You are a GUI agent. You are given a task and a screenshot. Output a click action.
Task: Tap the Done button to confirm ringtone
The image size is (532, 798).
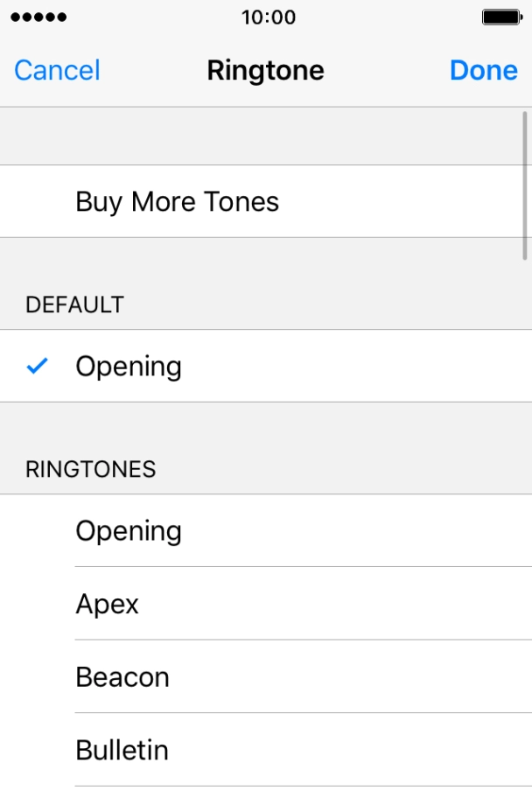coord(483,70)
